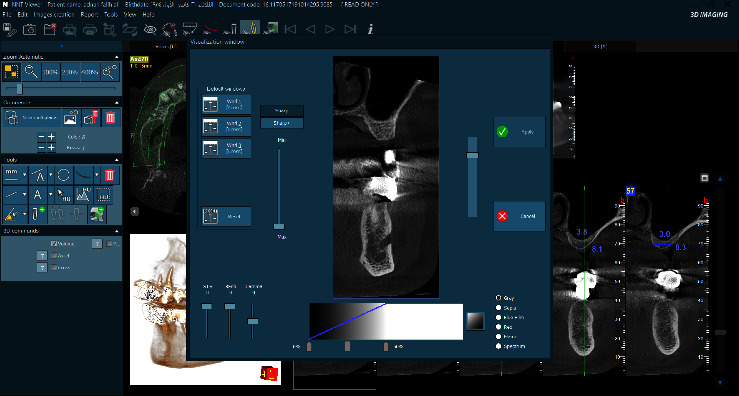Select the HU pointer tool
The image size is (739, 396).
(x=64, y=195)
